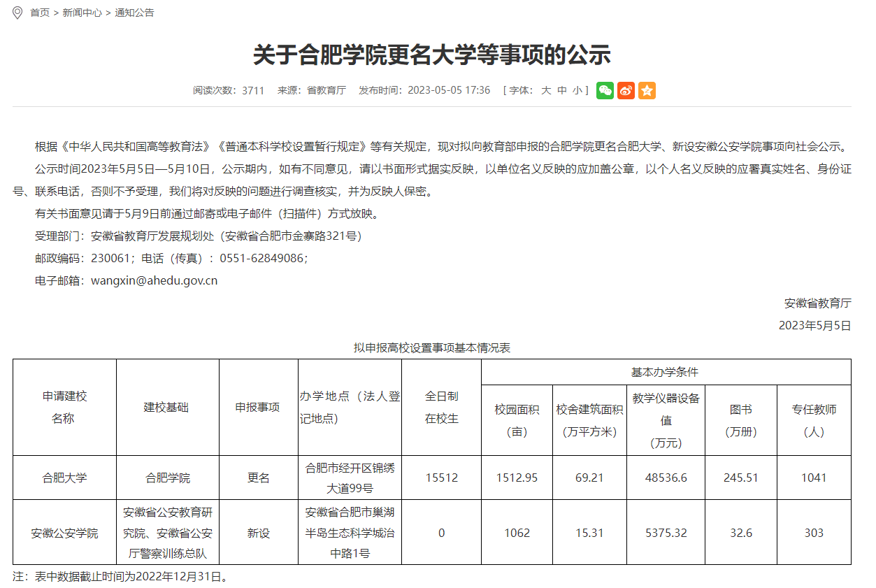The height and width of the screenshot is (588, 876).
Task: Set font size to 大
Action: click(x=546, y=90)
